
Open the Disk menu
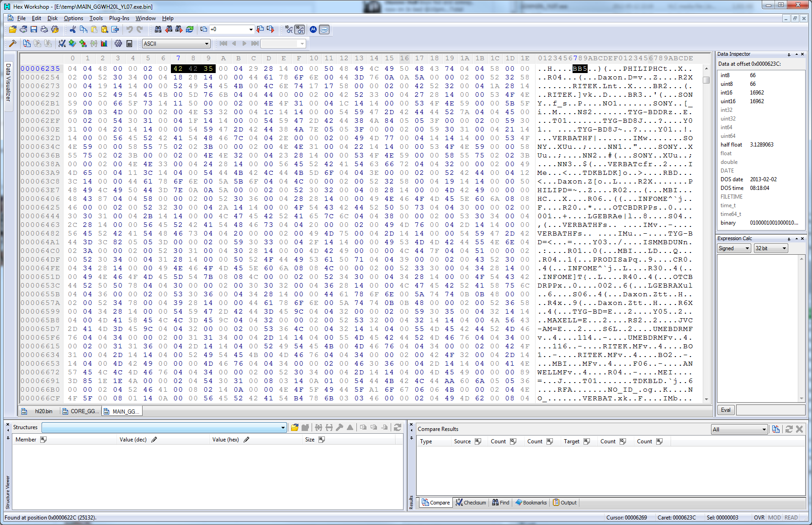53,18
